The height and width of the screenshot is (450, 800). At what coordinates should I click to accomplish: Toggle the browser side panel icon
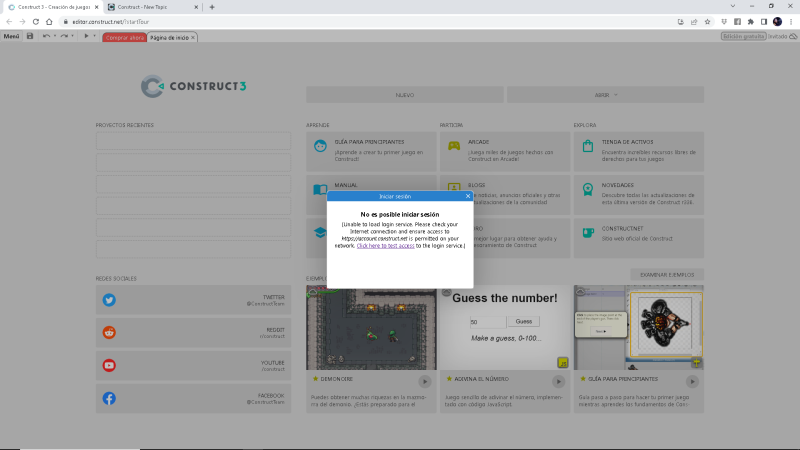(x=764, y=22)
